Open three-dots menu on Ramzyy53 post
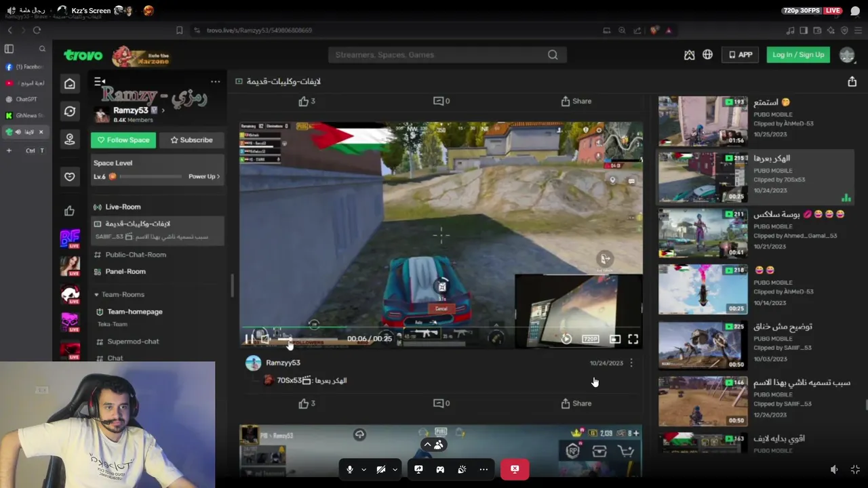 click(x=631, y=363)
